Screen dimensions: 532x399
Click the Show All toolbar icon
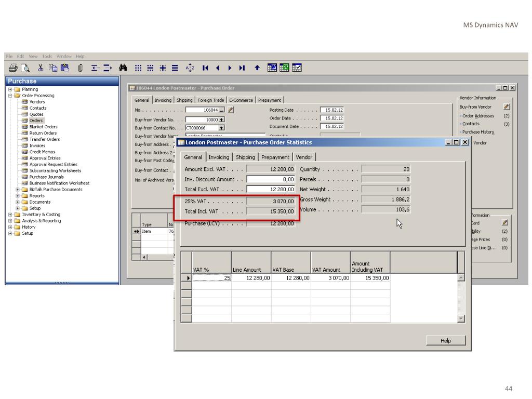[x=175, y=68]
